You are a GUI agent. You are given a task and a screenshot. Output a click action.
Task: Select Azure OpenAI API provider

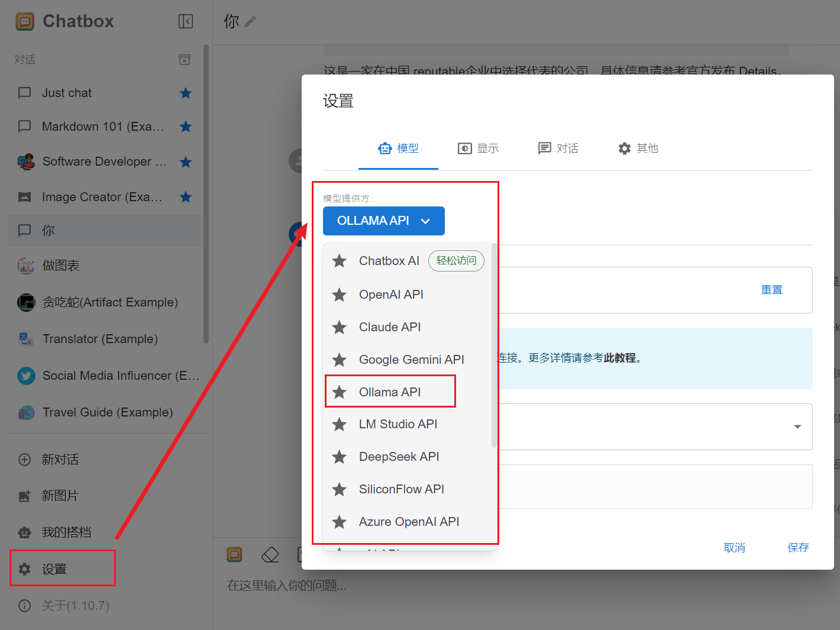point(408,522)
